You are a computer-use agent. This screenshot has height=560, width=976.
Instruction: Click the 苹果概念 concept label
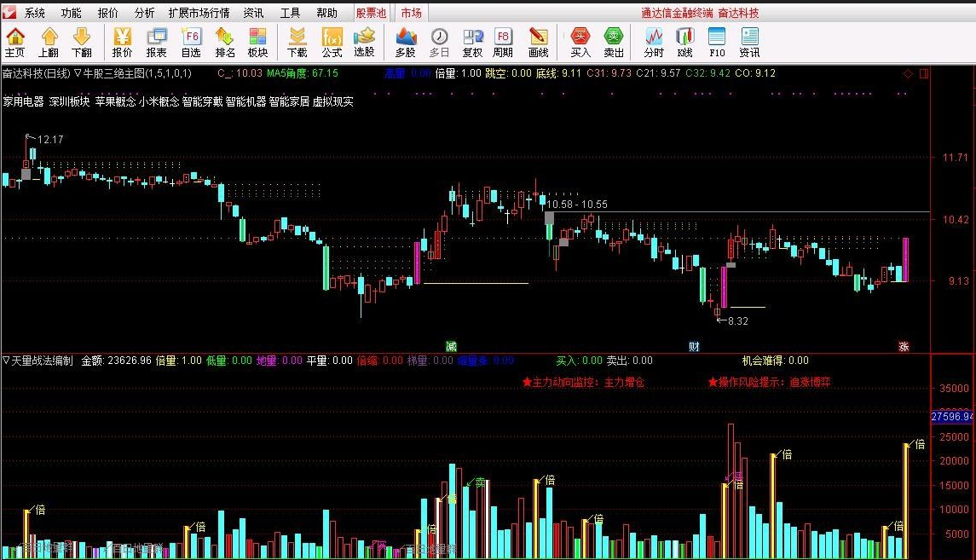tap(115, 101)
